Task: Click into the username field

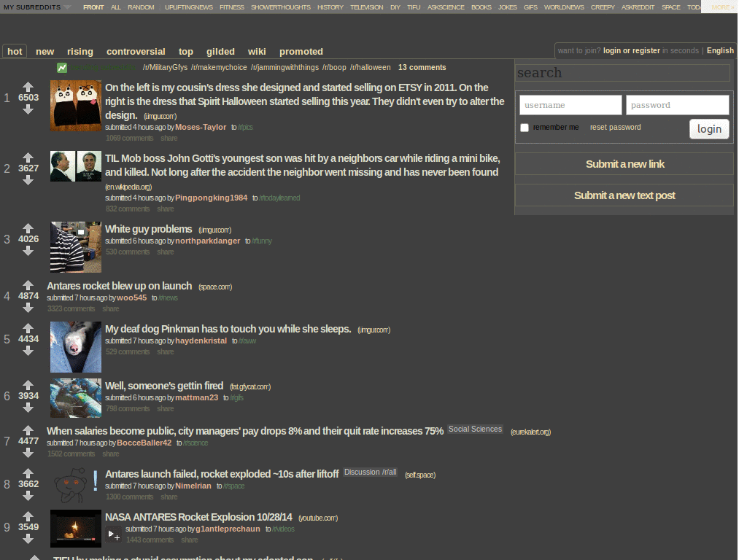Action: pyautogui.click(x=570, y=105)
